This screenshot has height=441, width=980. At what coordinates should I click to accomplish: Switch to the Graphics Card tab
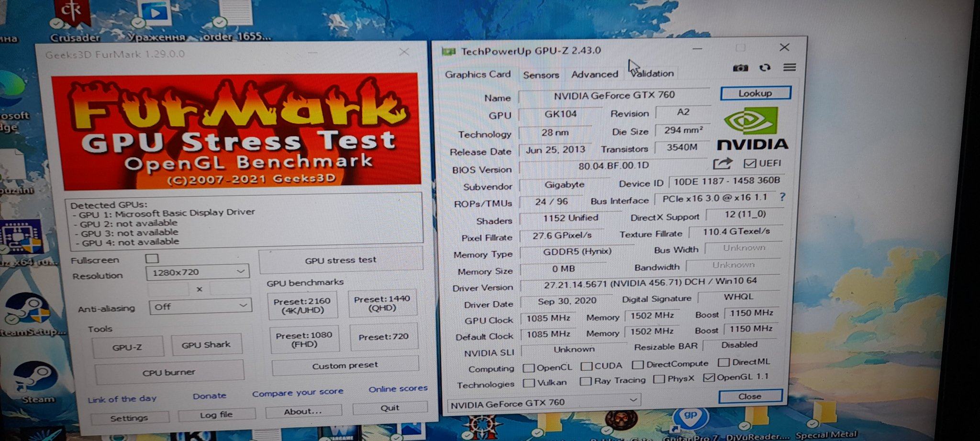click(x=478, y=74)
